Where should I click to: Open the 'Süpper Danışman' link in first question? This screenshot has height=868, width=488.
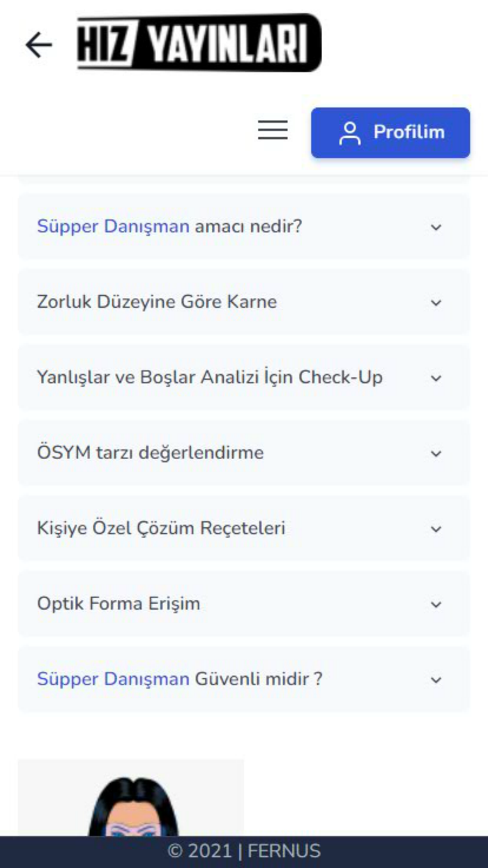[112, 227]
